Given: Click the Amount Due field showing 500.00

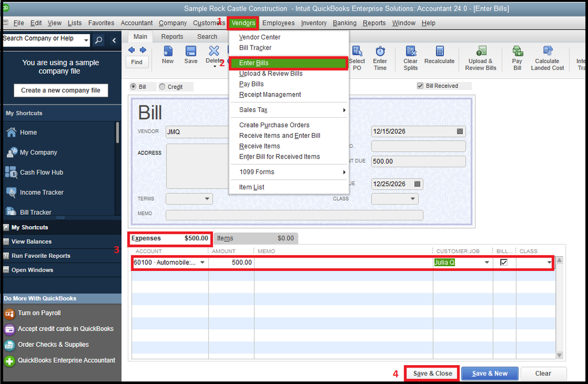Looking at the screenshot, I should [x=418, y=161].
